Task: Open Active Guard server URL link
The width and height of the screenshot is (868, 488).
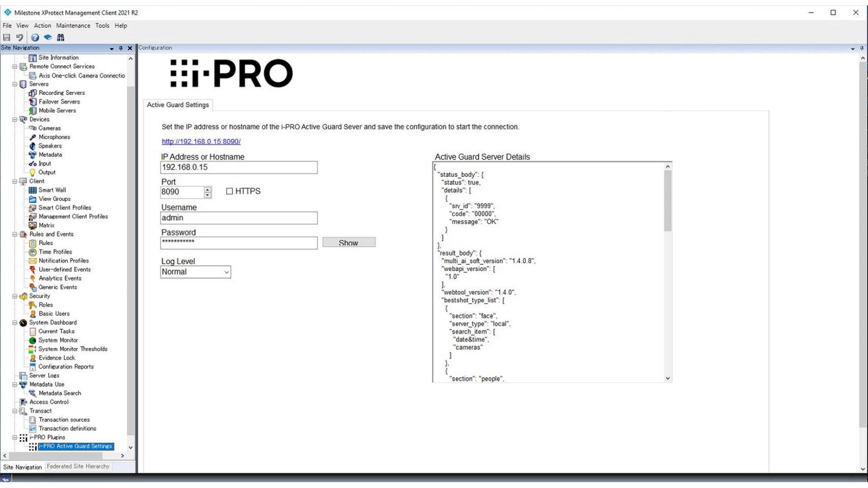Action: 201,141
